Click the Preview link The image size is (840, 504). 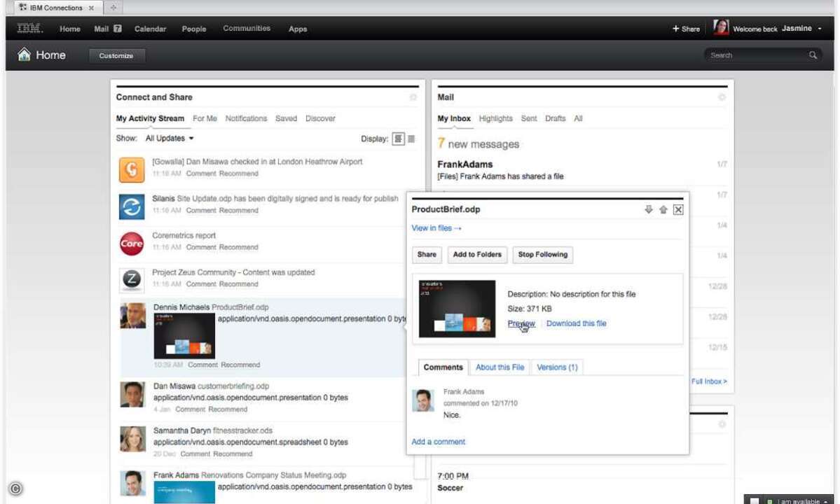[x=521, y=323]
